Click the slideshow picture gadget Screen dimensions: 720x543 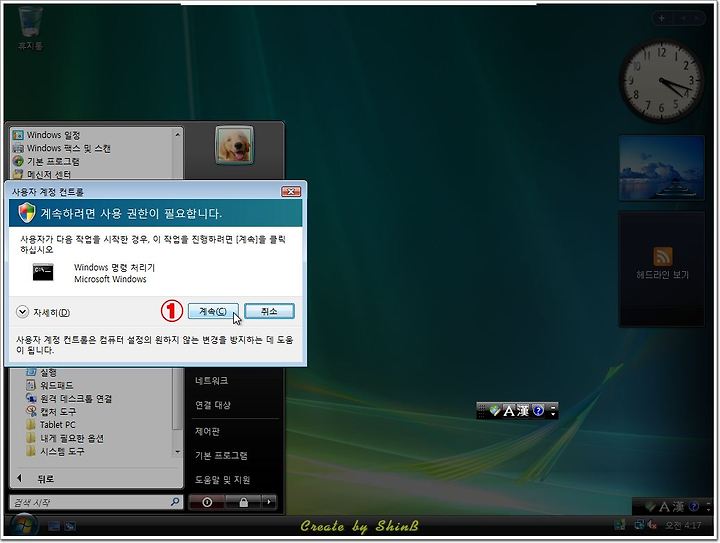coord(662,168)
